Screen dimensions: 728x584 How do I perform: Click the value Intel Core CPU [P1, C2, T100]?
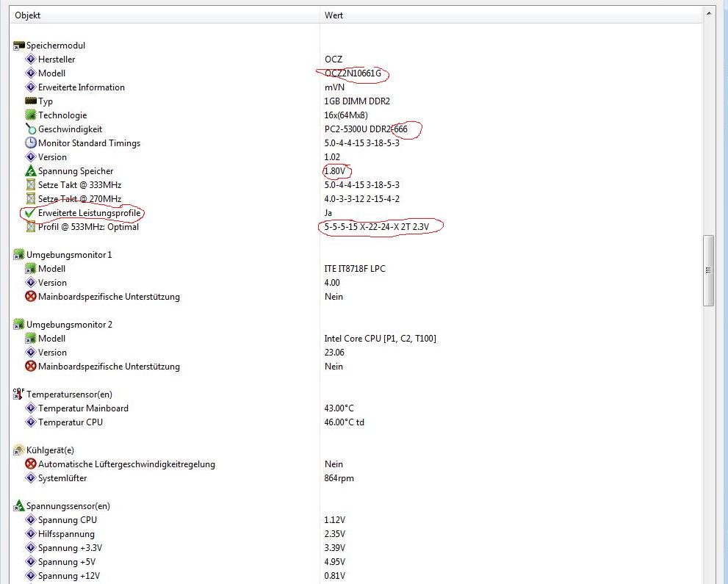tap(381, 339)
